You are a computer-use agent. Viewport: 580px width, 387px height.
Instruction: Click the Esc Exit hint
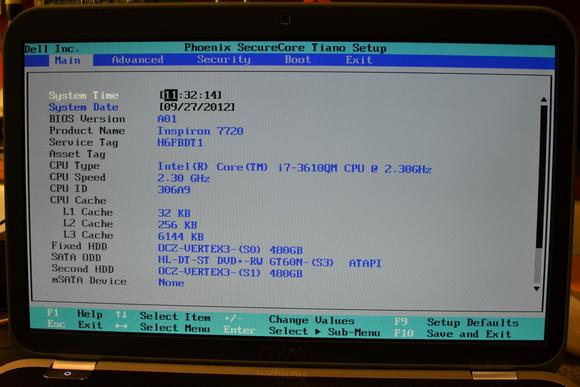tap(75, 325)
